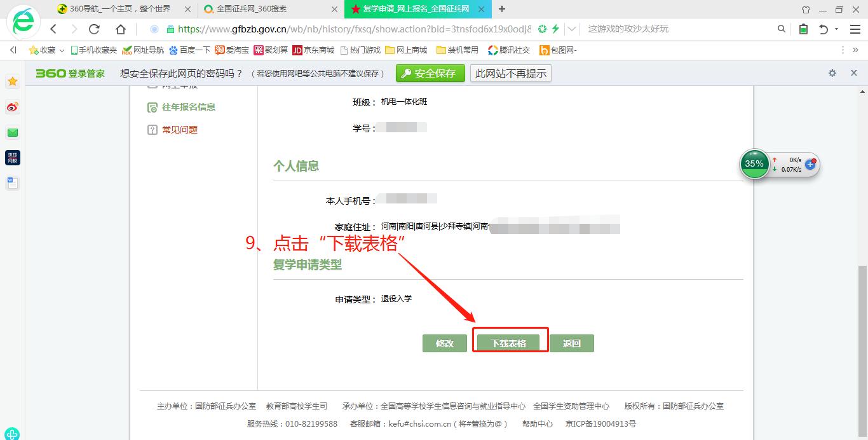Image resolution: width=868 pixels, height=440 pixels.
Task: Switch to the 360导航 tab
Action: [x=119, y=9]
